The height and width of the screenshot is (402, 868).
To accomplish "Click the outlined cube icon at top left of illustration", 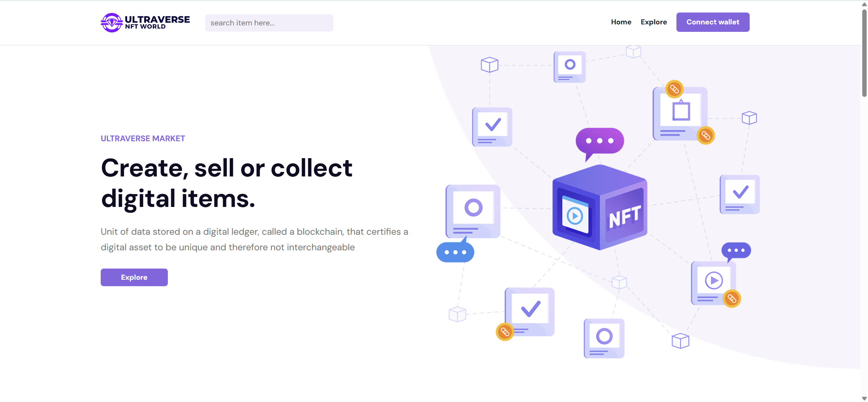I will coord(489,64).
